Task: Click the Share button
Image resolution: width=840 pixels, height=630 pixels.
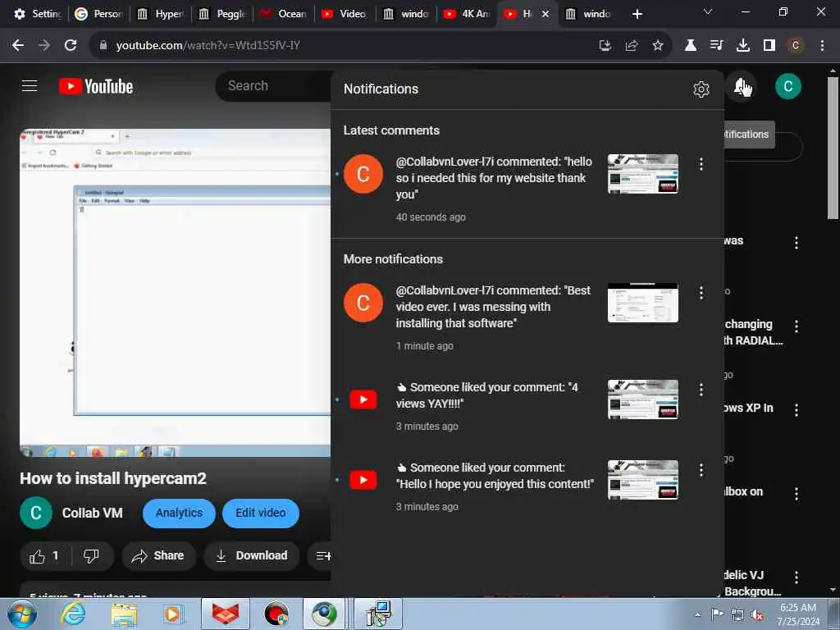Action: coord(158,556)
